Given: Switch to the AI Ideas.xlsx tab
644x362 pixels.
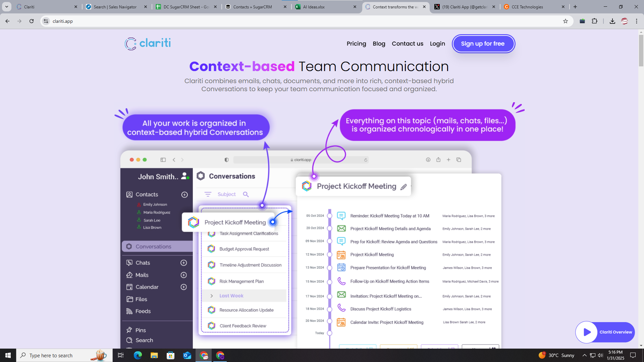Looking at the screenshot, I should pyautogui.click(x=314, y=7).
